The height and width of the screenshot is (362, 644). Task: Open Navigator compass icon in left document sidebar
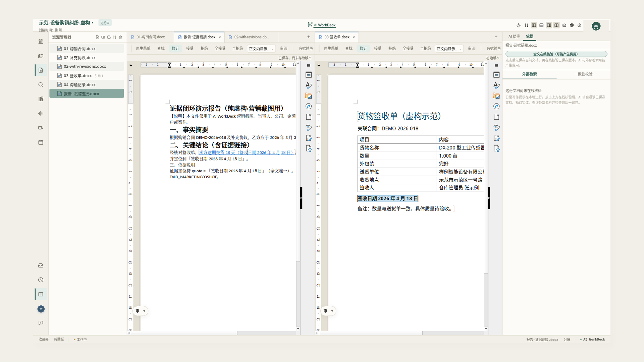point(309,106)
